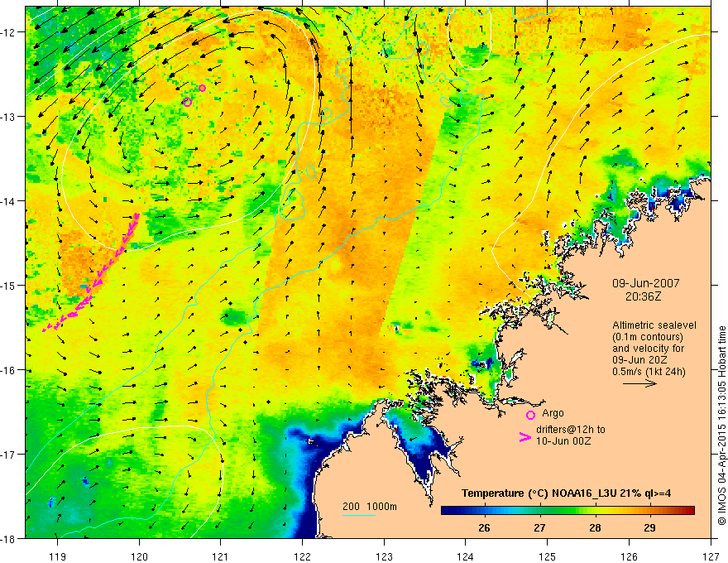Click the 0.5m/s velocity scale arrow
The image size is (728, 563).
pos(639,383)
